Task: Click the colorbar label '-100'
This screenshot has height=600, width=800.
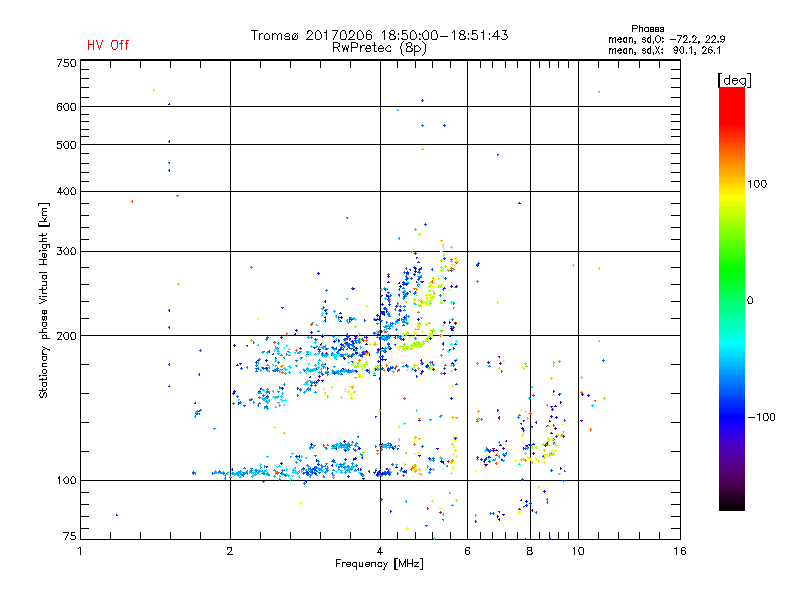Action: pyautogui.click(x=761, y=417)
